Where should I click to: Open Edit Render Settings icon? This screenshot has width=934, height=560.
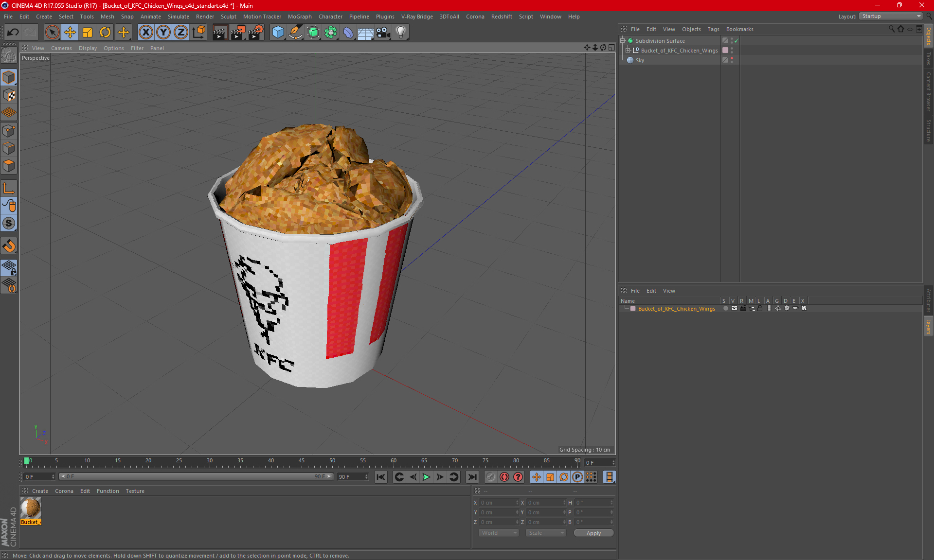pyautogui.click(x=256, y=33)
